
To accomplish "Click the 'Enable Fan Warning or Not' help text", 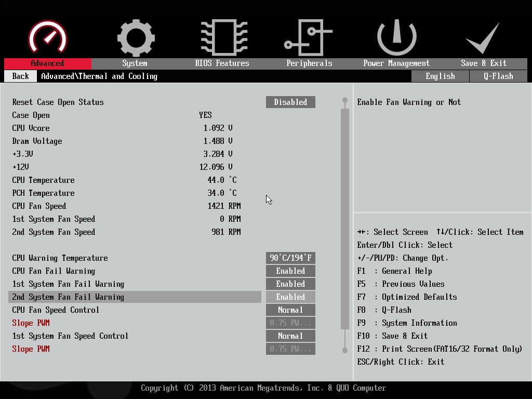I will (409, 102).
